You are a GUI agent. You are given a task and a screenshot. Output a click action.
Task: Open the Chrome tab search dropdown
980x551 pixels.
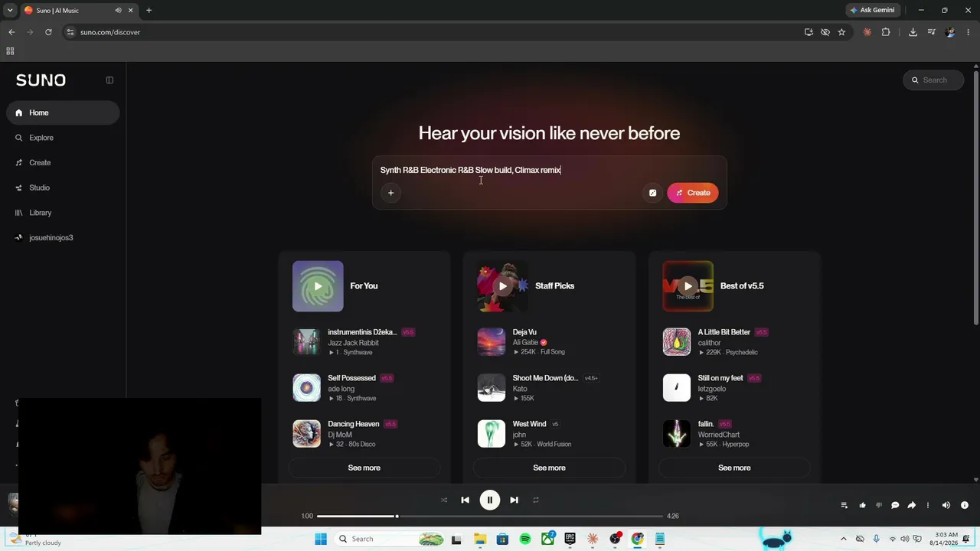(x=10, y=10)
